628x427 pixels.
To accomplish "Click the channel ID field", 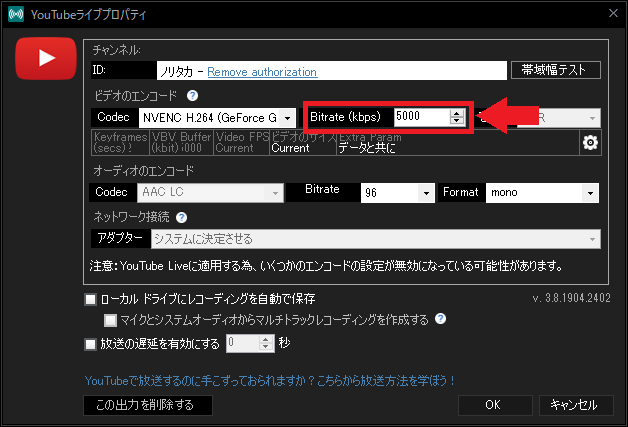I will pos(332,70).
